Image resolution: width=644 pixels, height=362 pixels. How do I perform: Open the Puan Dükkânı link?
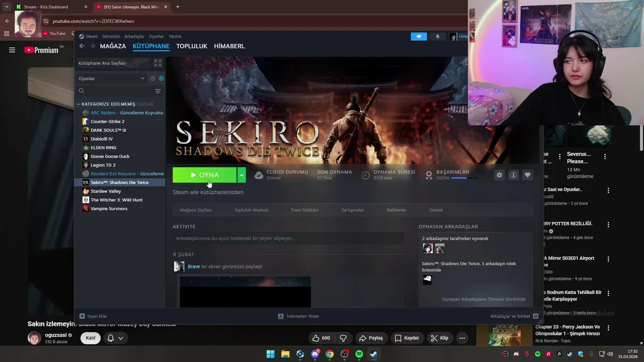(305, 210)
